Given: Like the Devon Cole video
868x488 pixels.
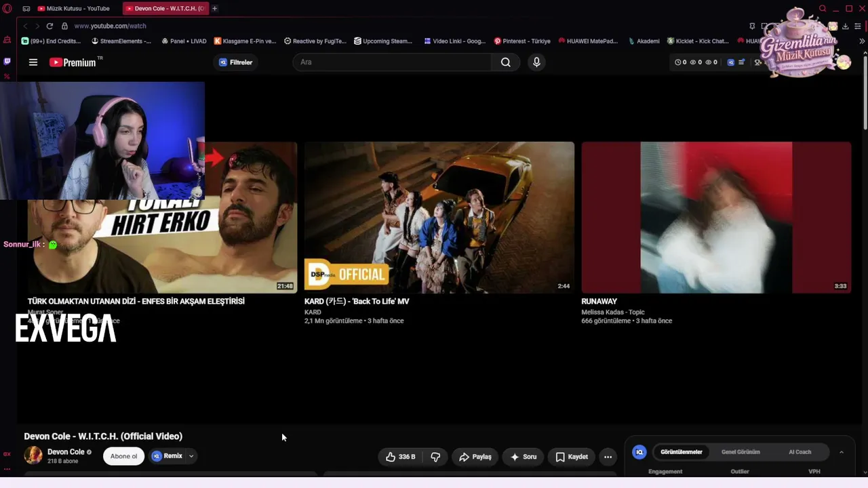Looking at the screenshot, I should 400,457.
